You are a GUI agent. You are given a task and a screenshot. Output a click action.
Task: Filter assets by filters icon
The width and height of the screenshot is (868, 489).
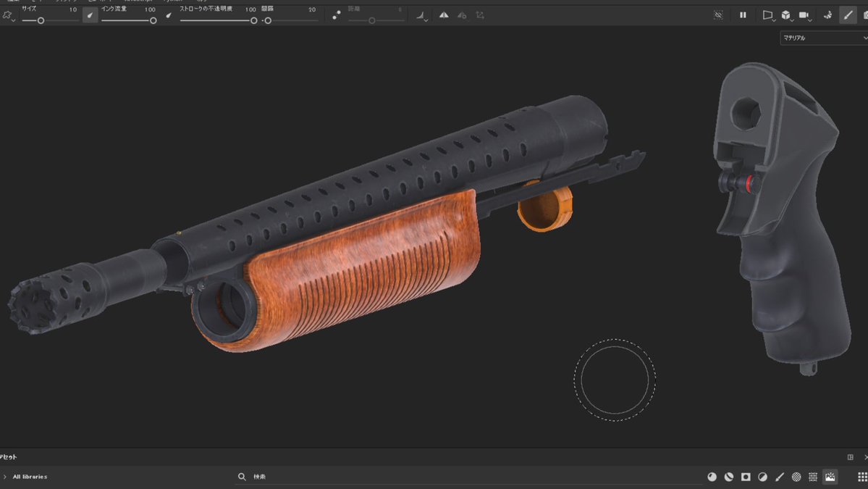(x=762, y=477)
